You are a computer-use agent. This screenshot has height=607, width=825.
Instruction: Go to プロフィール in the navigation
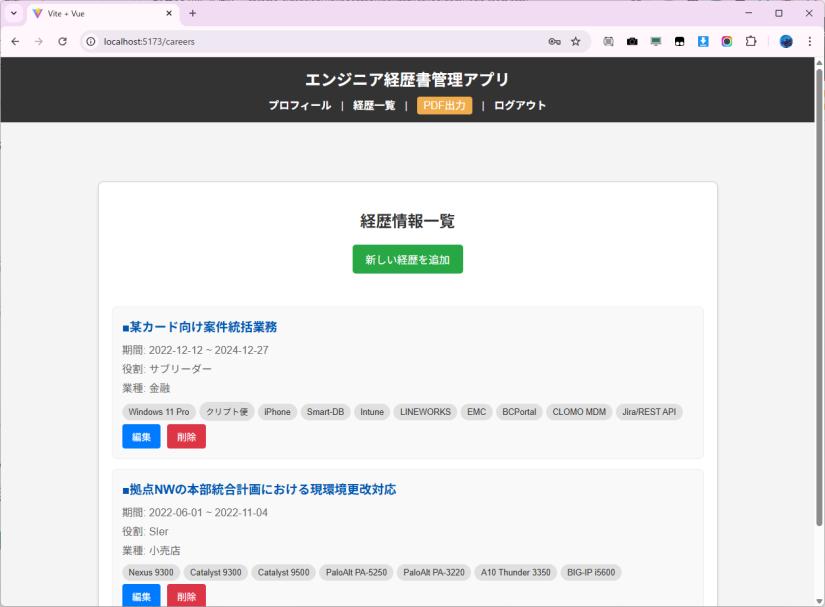[299, 105]
